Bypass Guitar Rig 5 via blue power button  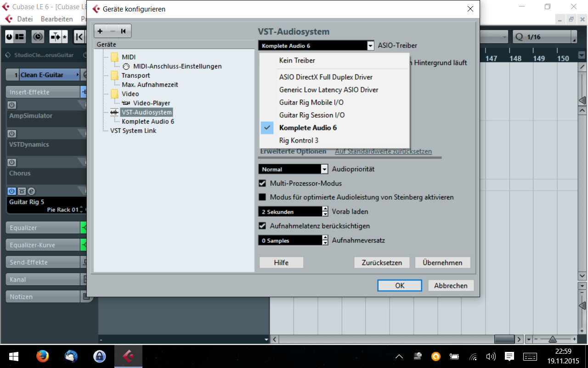pyautogui.click(x=12, y=191)
